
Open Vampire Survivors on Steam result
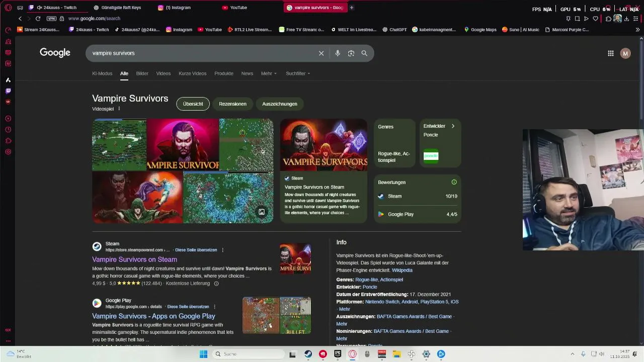tap(134, 259)
